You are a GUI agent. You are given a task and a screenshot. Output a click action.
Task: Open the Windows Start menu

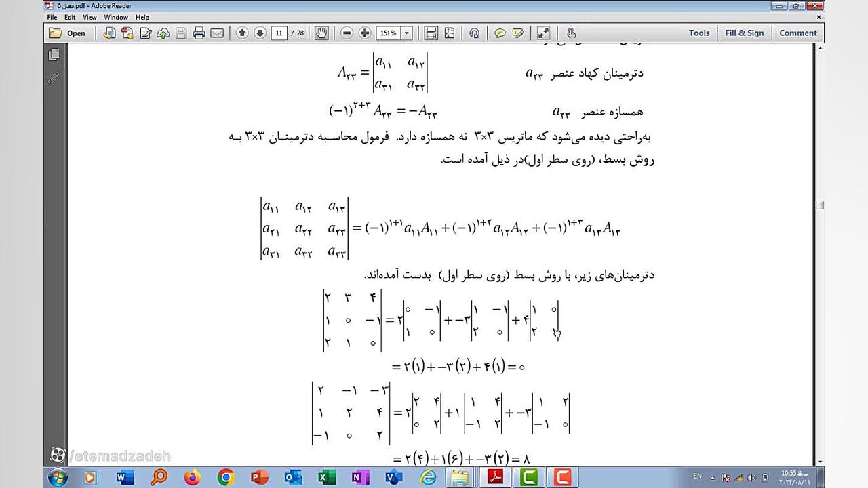[58, 477]
